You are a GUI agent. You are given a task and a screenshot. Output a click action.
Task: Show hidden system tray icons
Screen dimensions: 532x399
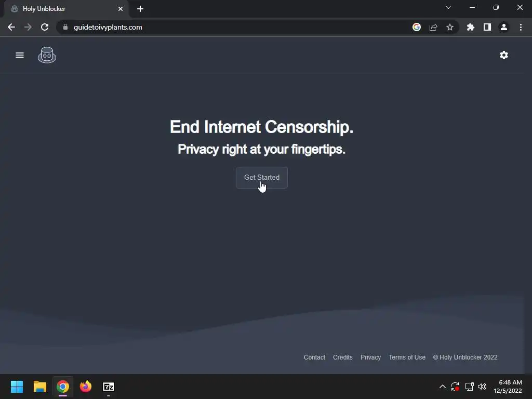[x=443, y=387]
